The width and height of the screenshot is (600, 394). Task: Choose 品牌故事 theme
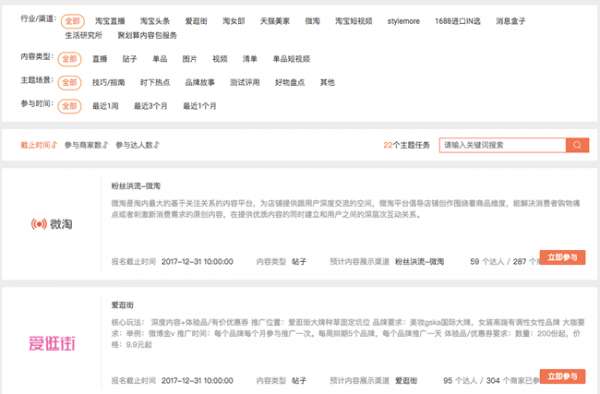point(200,82)
